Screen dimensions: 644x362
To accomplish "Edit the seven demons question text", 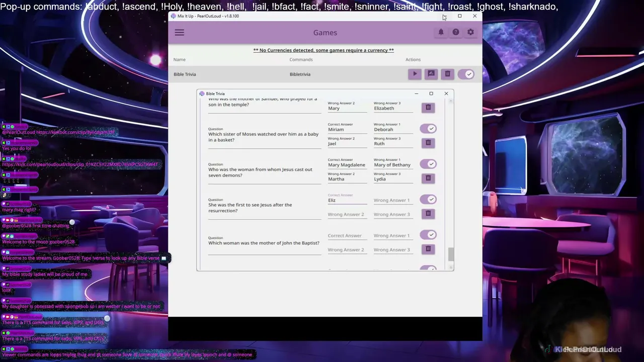I will [264, 172].
